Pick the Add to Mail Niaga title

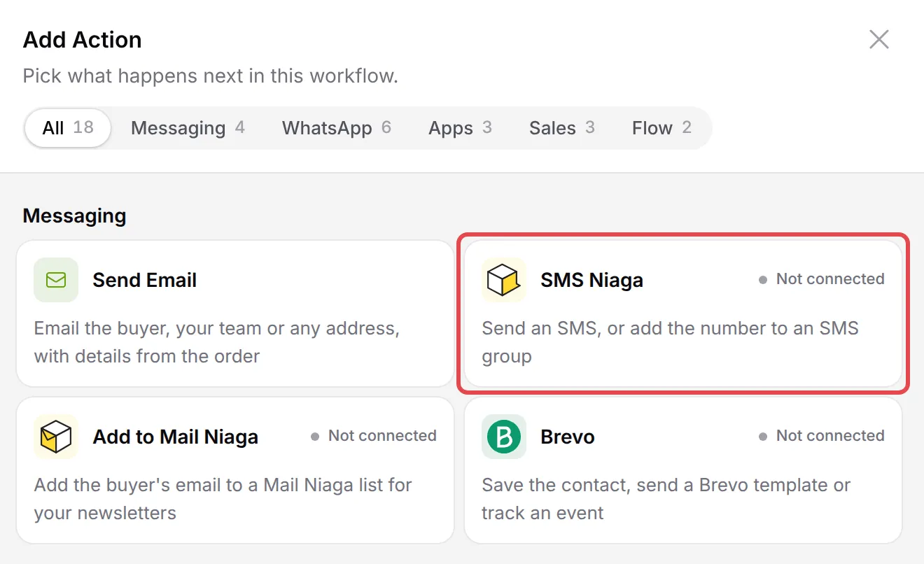pos(176,437)
